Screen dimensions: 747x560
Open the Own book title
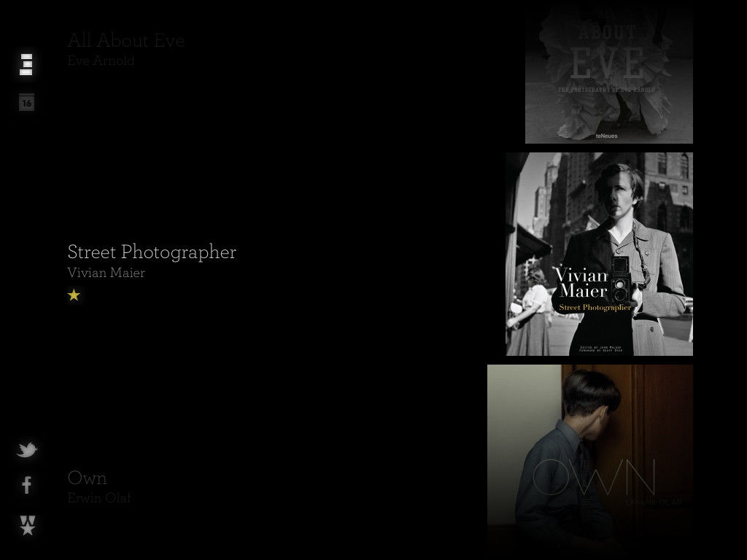(x=88, y=478)
